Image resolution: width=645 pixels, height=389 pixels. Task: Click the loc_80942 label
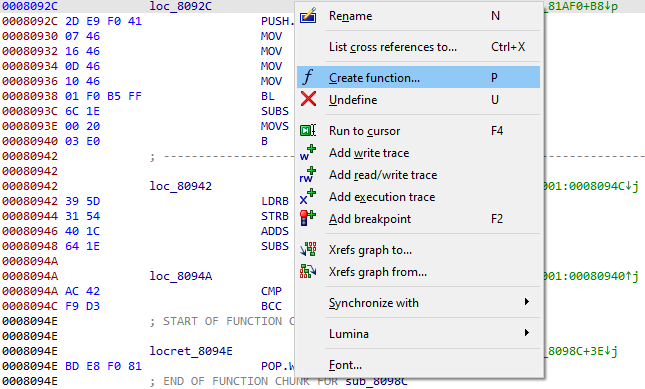(181, 186)
